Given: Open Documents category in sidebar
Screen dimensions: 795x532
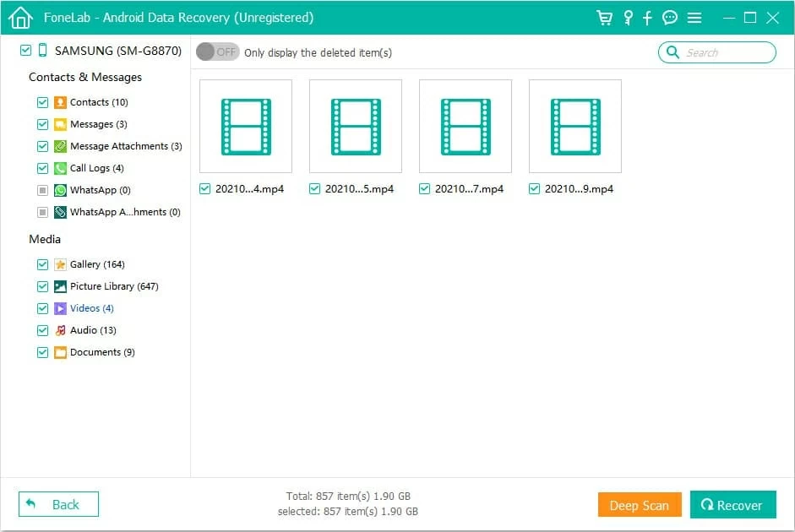Looking at the screenshot, I should [101, 352].
